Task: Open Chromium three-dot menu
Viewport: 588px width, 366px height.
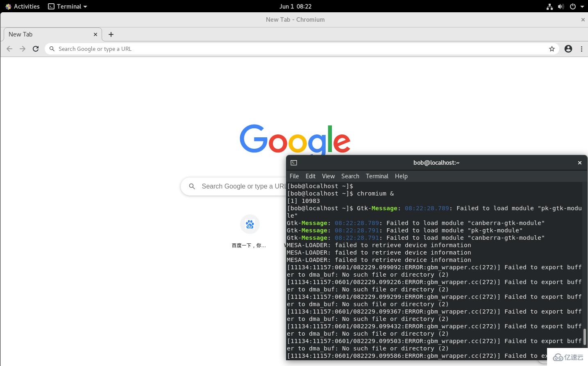Action: point(581,49)
